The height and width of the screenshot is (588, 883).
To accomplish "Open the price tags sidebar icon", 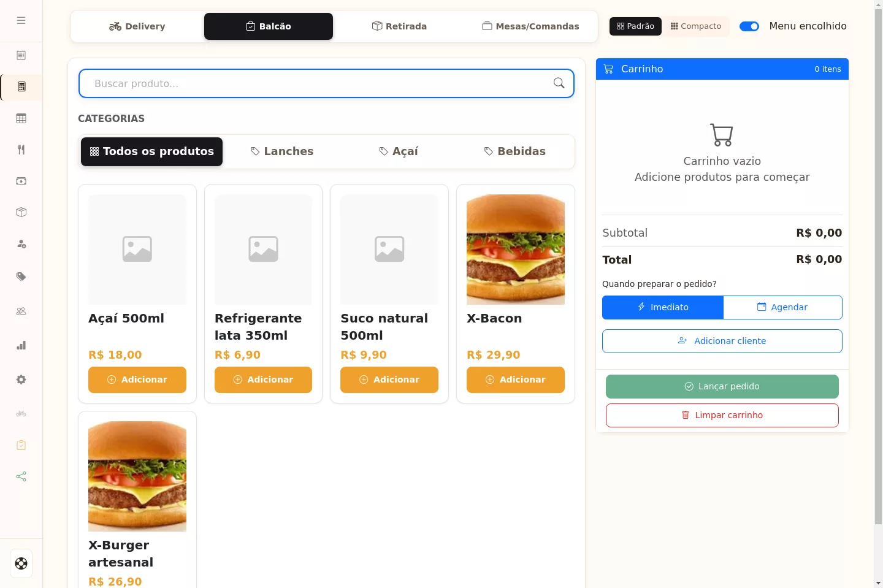I will point(21,277).
